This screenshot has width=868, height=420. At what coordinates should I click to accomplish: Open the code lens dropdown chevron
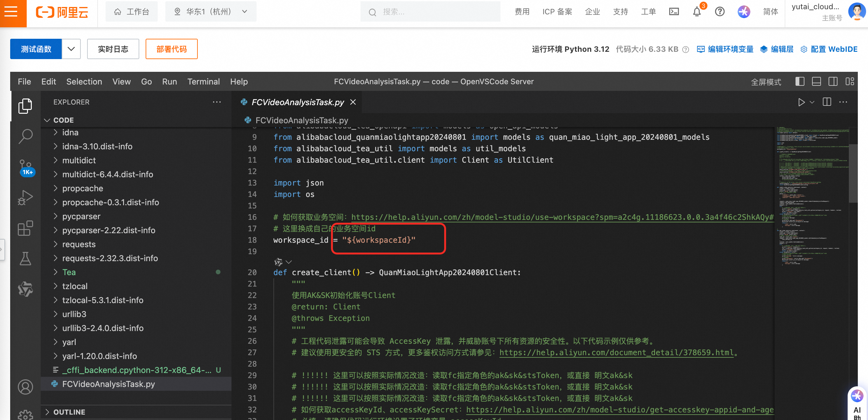click(x=289, y=262)
